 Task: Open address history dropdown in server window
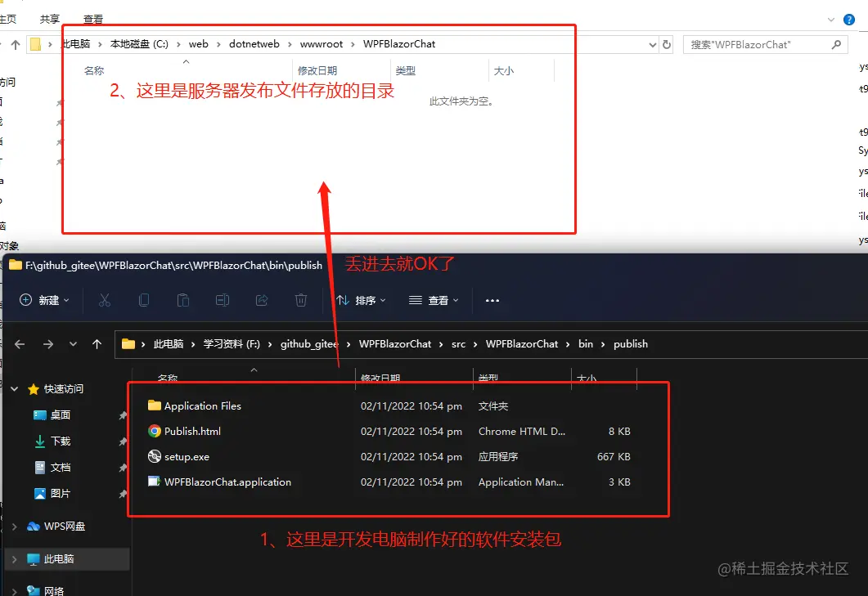(653, 45)
